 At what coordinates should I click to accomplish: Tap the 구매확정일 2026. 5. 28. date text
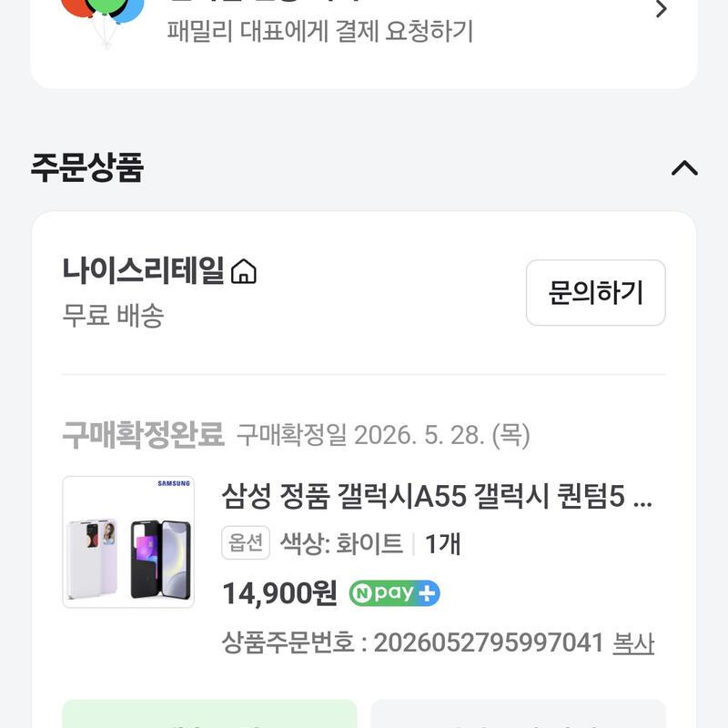[x=383, y=436]
